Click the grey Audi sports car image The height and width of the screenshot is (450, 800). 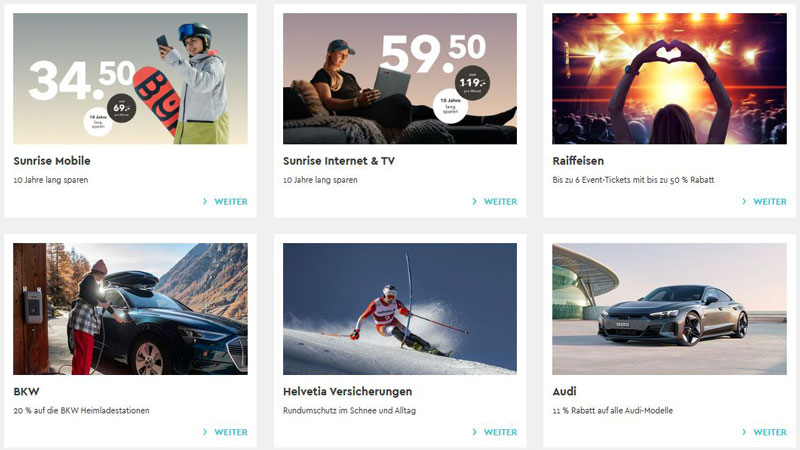(x=669, y=309)
